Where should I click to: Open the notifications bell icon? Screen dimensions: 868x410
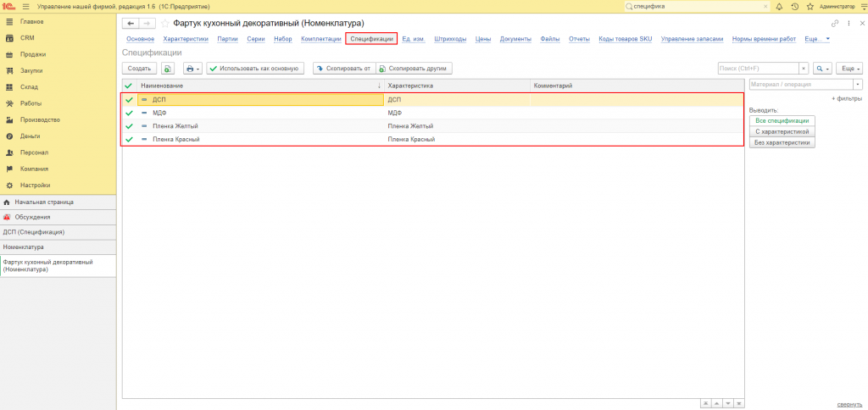click(780, 7)
